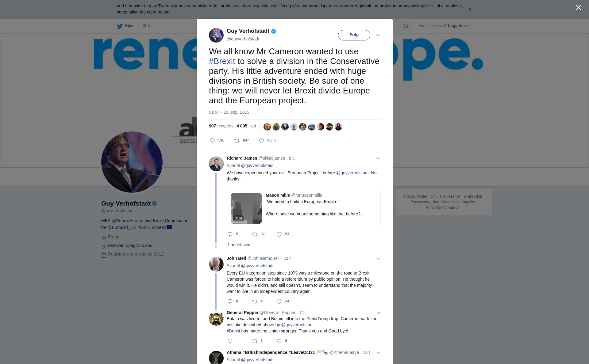Play the Mason Mills video thumbnail
Screen dimensions: 589x364
pyautogui.click(x=246, y=208)
